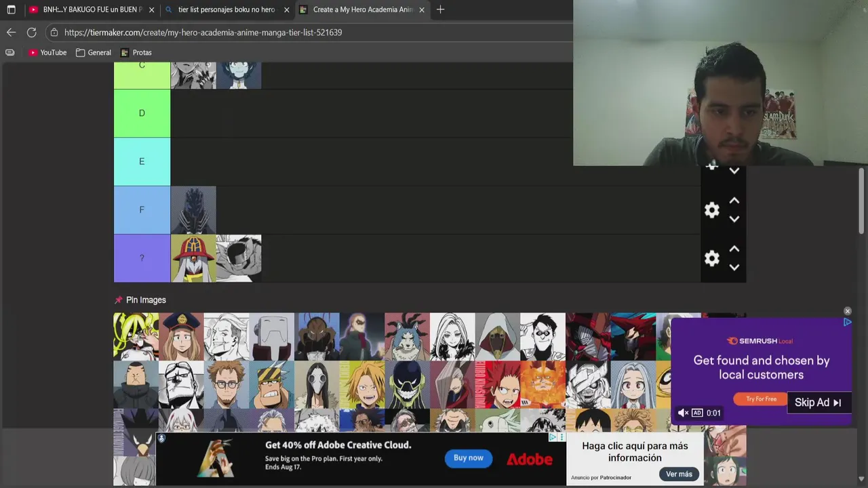This screenshot has height=488, width=868.
Task: Pick the box-shaped head character thumbnail
Action: click(x=271, y=336)
